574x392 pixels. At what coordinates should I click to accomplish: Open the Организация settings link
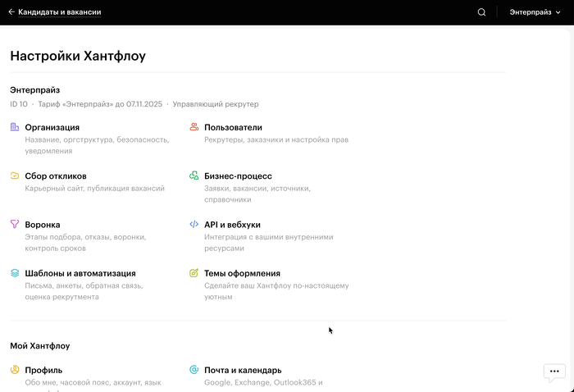pos(52,127)
